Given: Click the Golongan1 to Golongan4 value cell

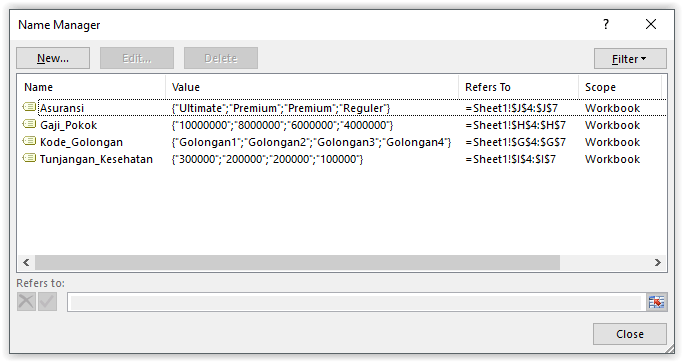Looking at the screenshot, I should 311,142.
